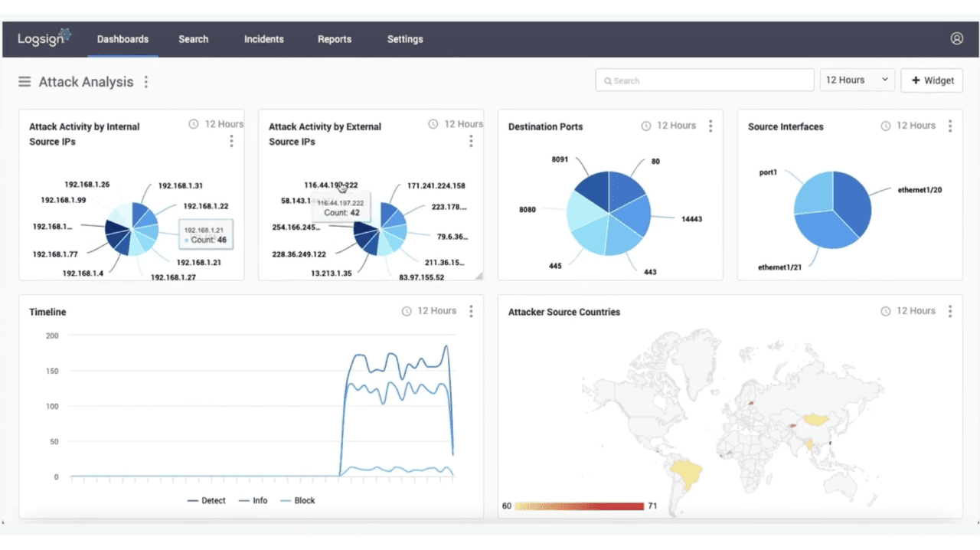Select the port 80 pie slice label
The image size is (980, 550).
(x=655, y=162)
